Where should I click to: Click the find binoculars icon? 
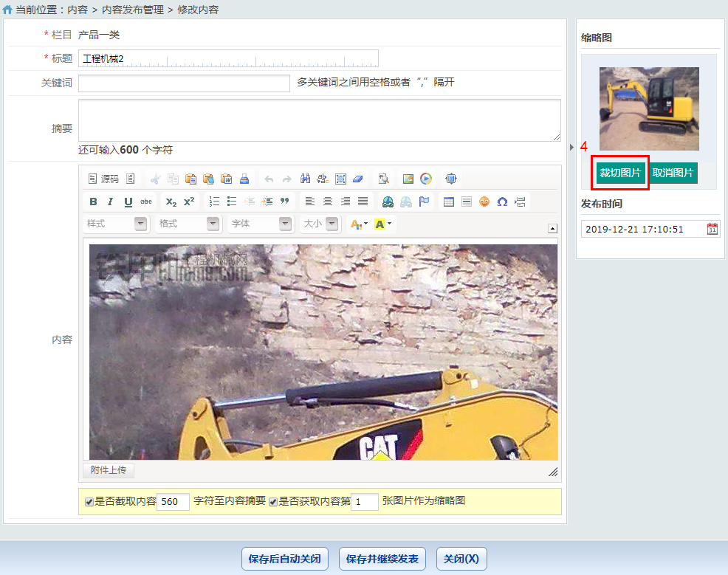305,179
